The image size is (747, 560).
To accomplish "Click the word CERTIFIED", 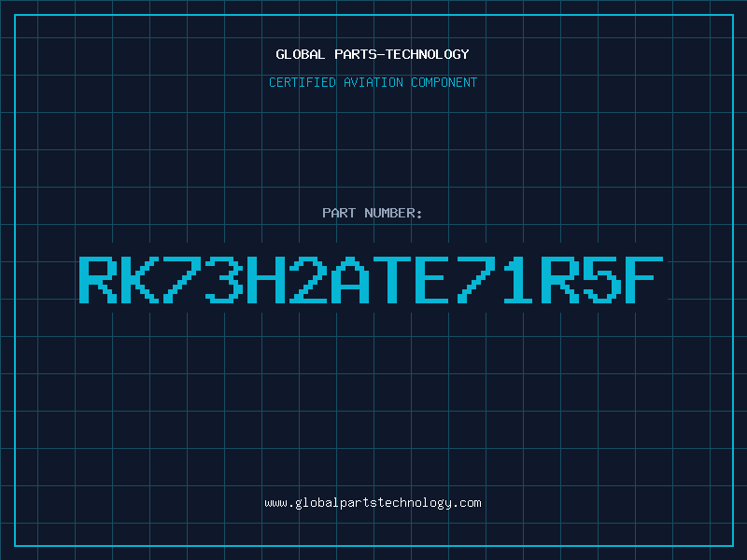I will 303,82.
